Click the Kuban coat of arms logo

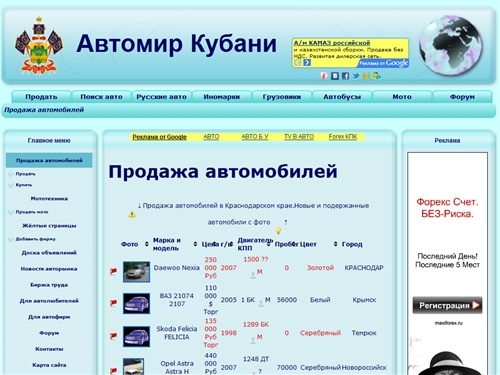tap(39, 45)
